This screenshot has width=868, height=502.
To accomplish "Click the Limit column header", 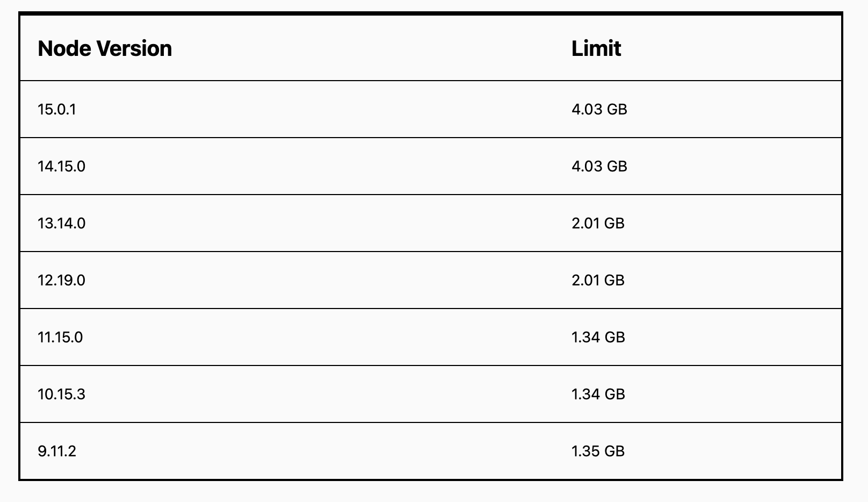I will click(596, 49).
